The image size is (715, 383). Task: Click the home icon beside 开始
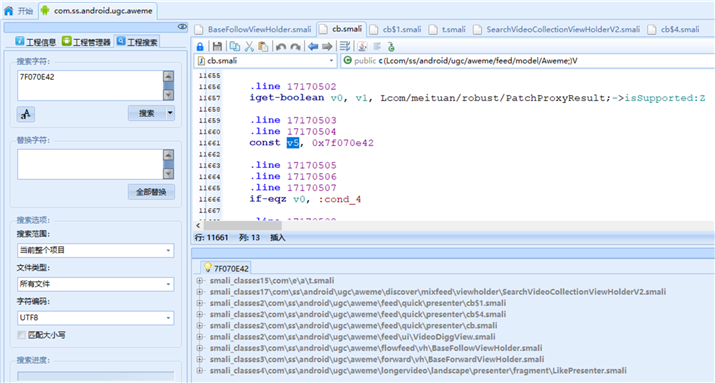click(x=9, y=10)
